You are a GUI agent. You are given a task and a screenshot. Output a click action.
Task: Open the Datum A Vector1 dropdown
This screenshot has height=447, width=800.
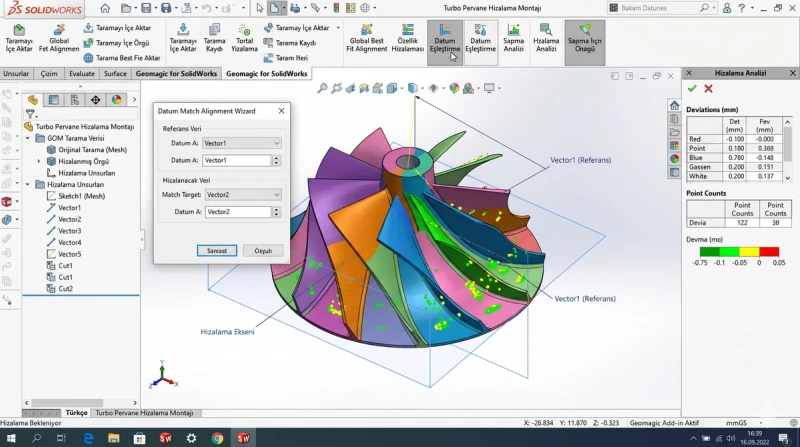(241, 143)
